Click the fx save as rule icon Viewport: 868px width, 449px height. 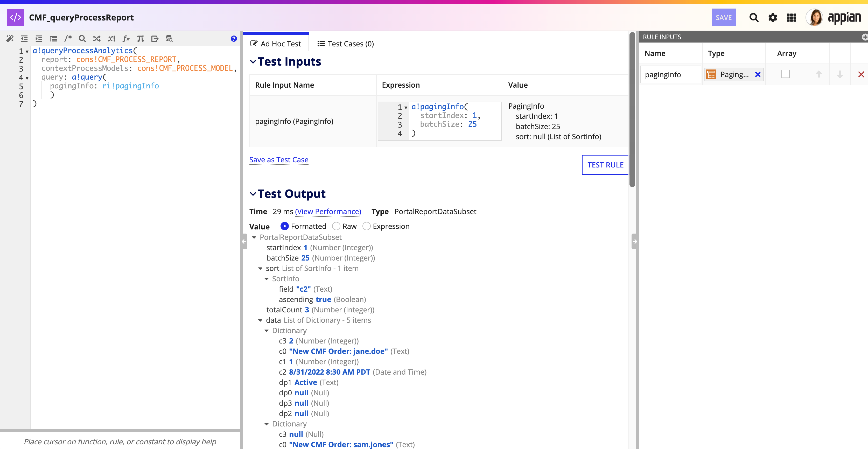click(x=126, y=39)
